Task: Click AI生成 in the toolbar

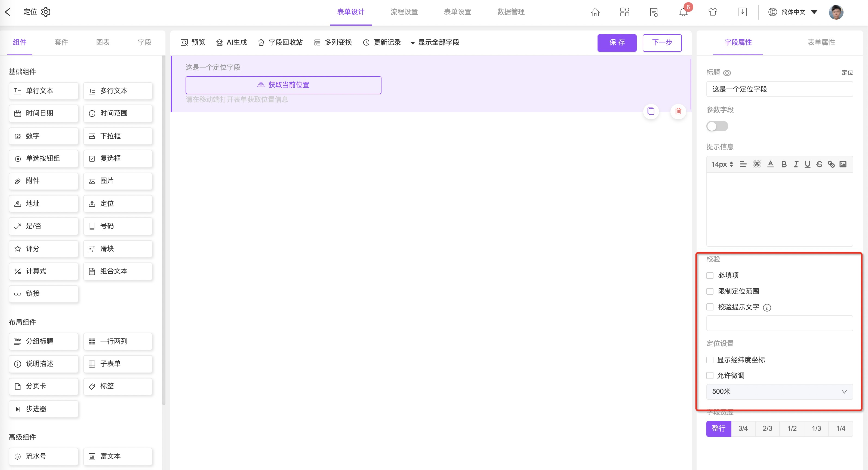Action: 232,42
